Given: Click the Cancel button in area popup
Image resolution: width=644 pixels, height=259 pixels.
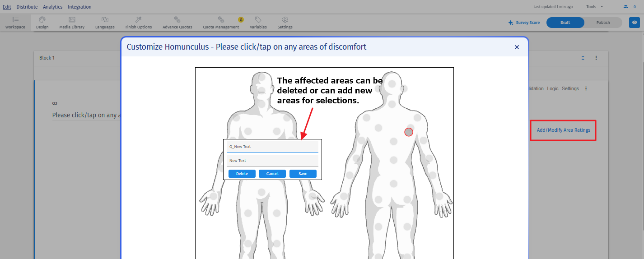Looking at the screenshot, I should [272, 174].
